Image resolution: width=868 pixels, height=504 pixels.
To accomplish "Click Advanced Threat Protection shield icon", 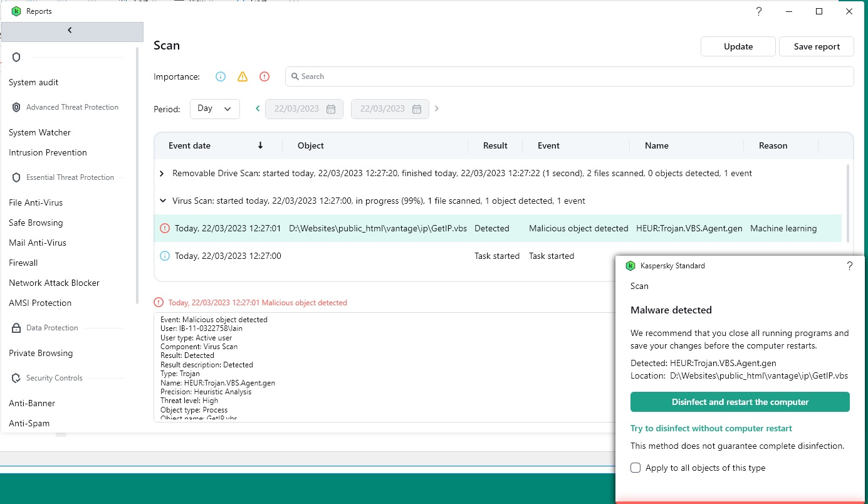I will point(16,107).
